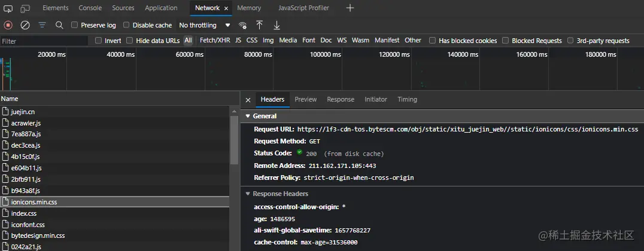Image resolution: width=644 pixels, height=251 pixels.
Task: Filter requests by Img type
Action: tap(268, 40)
